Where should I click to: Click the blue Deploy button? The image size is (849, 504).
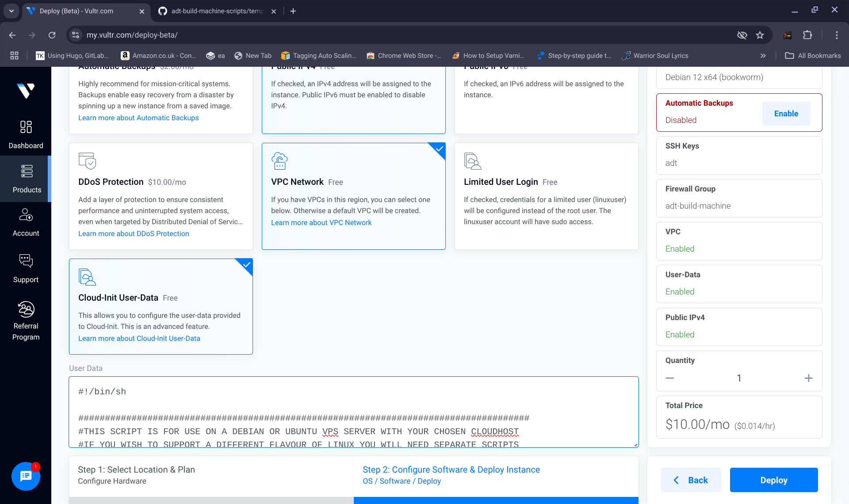[x=773, y=480]
